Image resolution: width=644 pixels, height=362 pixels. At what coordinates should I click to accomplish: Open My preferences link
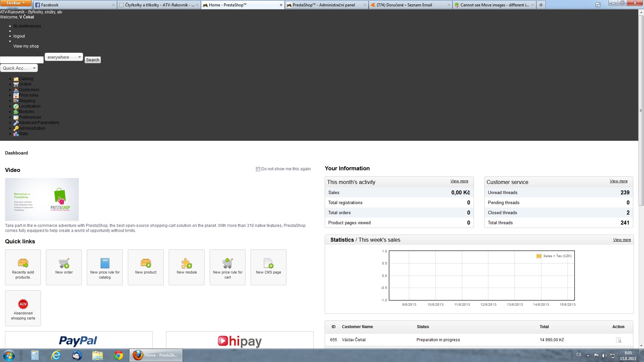click(27, 26)
